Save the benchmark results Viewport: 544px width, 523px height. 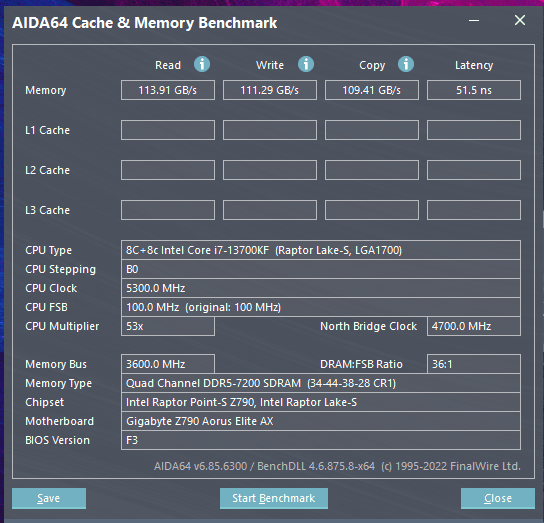[x=49, y=498]
